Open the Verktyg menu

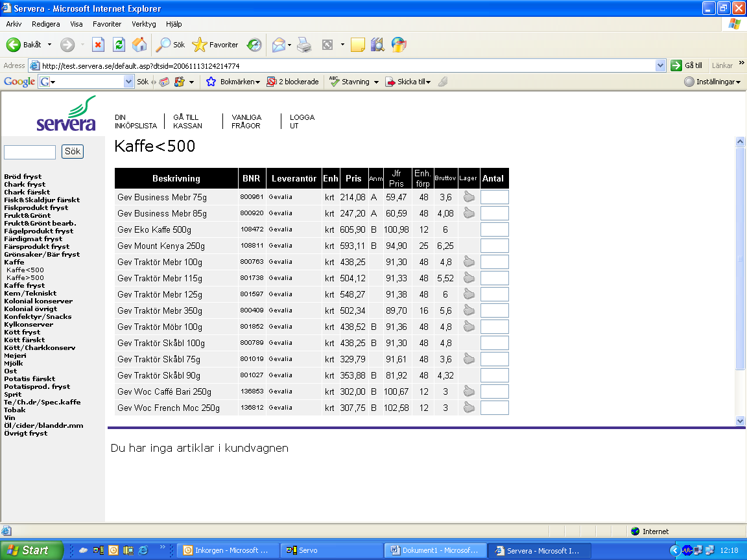(x=144, y=24)
